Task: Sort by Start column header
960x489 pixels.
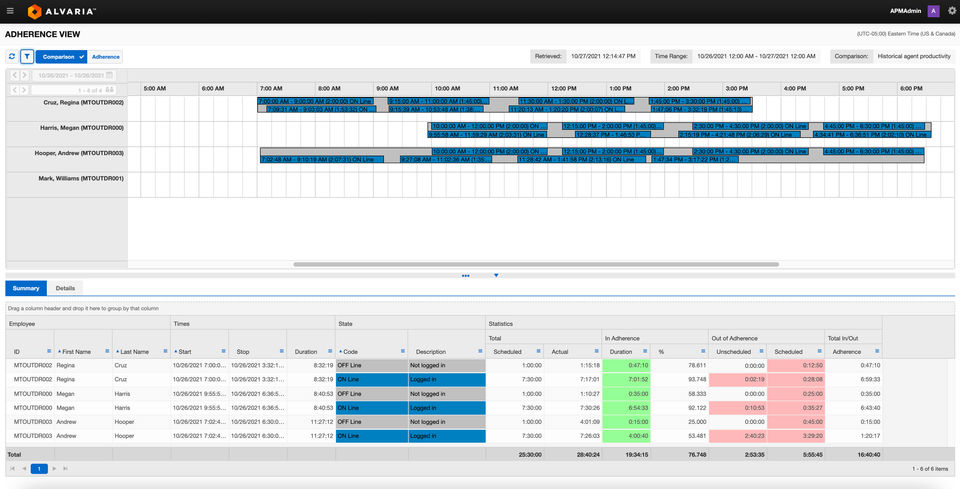Action: [x=184, y=352]
